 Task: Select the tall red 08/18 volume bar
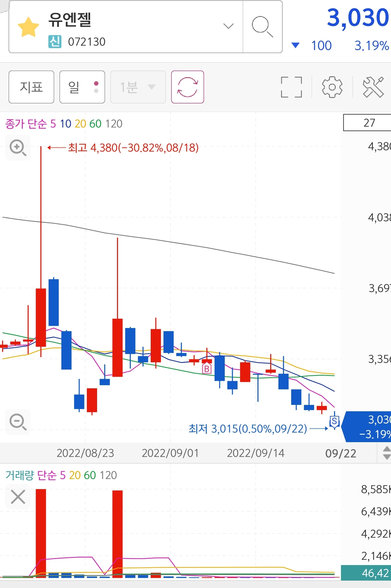click(41, 533)
